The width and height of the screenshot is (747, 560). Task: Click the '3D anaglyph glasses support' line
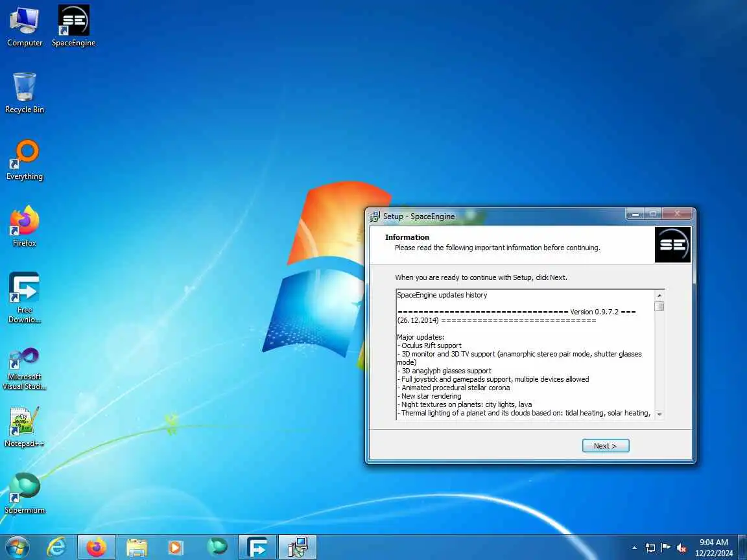[x=444, y=371]
